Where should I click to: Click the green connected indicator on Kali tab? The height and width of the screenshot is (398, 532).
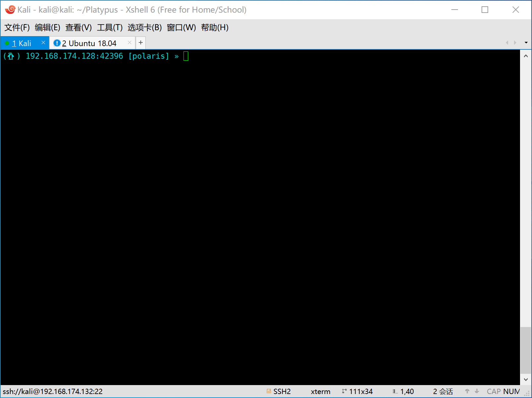[x=7, y=43]
